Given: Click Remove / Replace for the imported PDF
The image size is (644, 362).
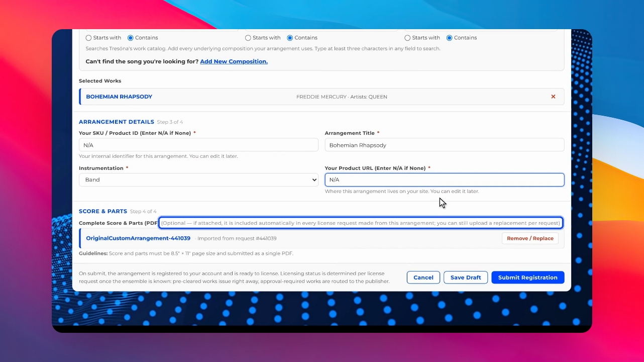Looking at the screenshot, I should (530, 238).
